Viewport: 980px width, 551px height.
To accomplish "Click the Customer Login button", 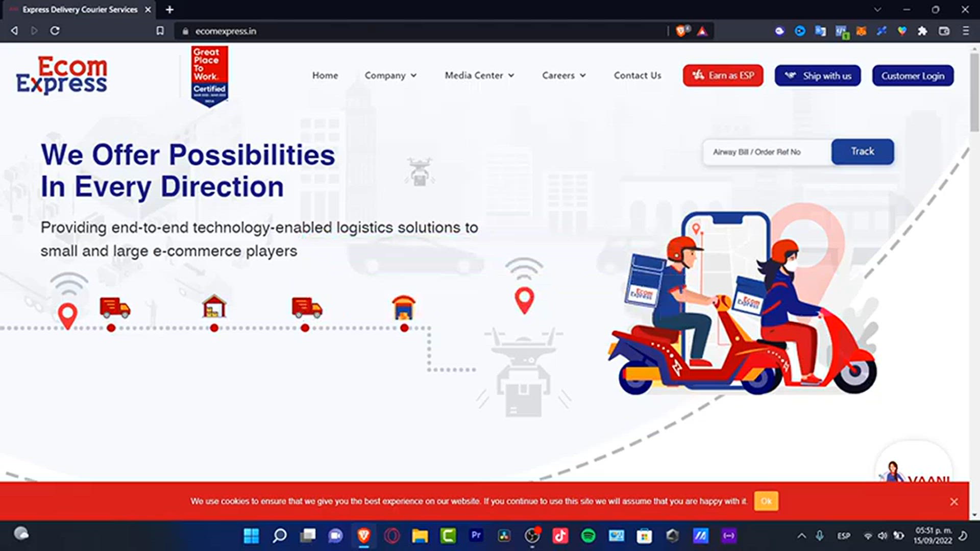I will [x=913, y=76].
